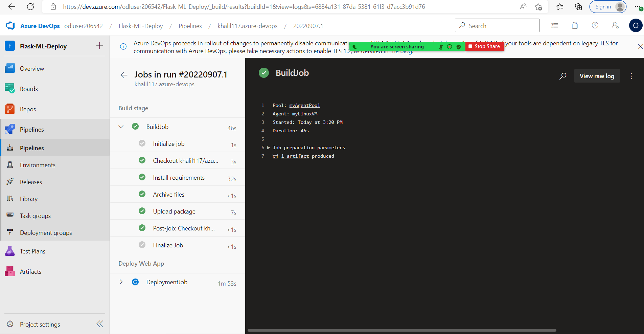
Task: Open the Azure DevOps Marketplace icon
Action: [x=574, y=25]
